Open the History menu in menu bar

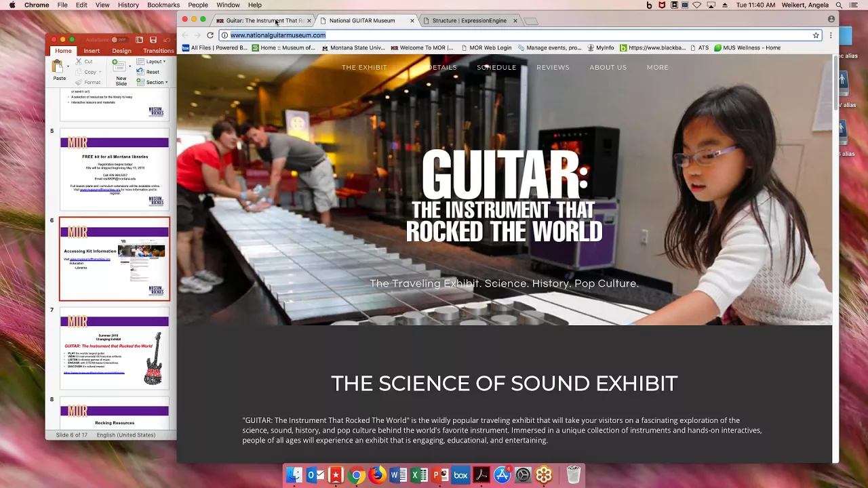(128, 5)
